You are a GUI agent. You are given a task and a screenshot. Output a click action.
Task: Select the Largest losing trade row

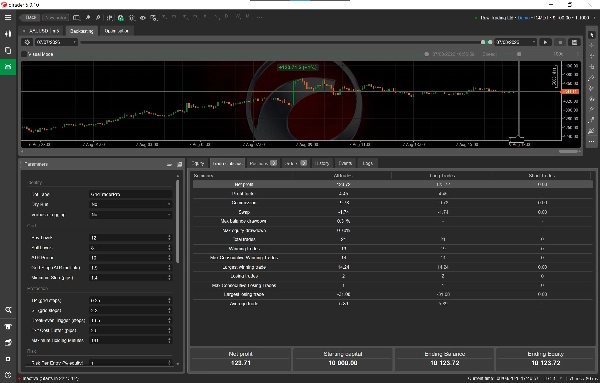392,295
